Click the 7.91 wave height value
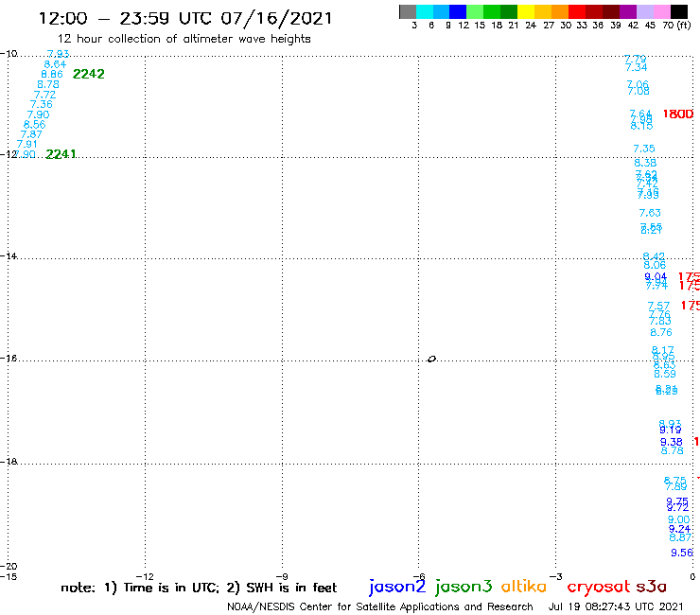This screenshot has width=700, height=615. [x=26, y=144]
